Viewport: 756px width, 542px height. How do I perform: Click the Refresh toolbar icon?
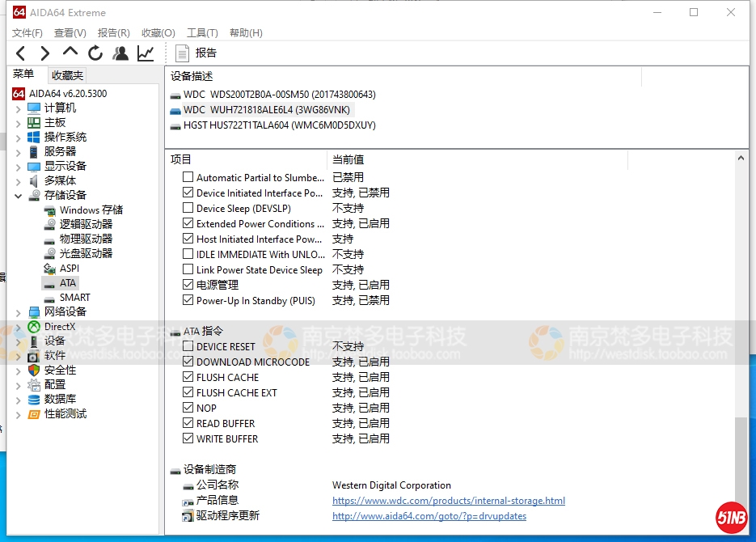tap(95, 53)
